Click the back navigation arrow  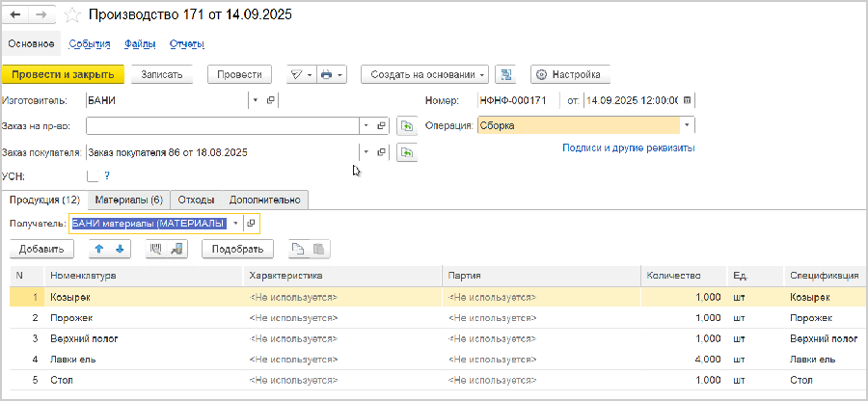(x=16, y=15)
